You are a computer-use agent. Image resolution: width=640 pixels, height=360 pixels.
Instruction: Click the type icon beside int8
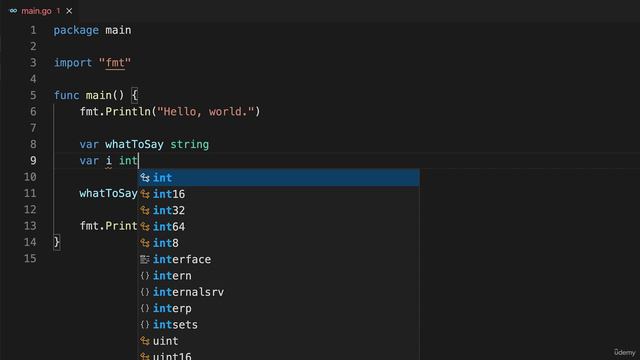click(x=145, y=243)
